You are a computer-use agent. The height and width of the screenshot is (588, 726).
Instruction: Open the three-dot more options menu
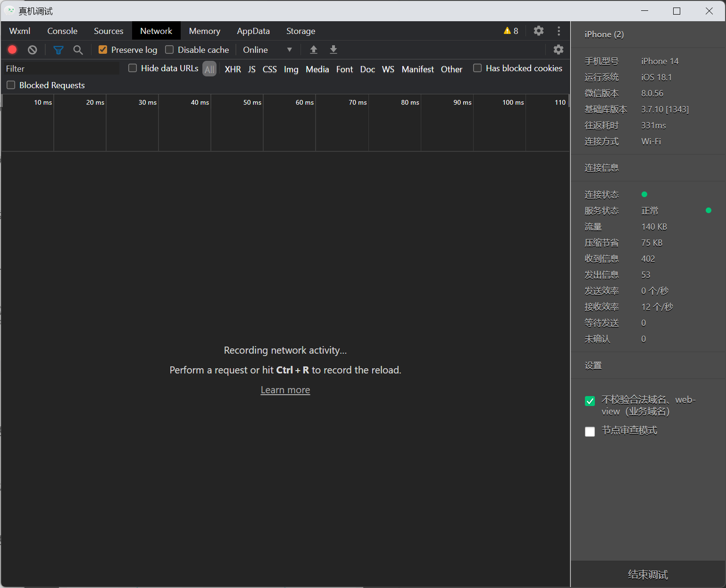pos(559,31)
